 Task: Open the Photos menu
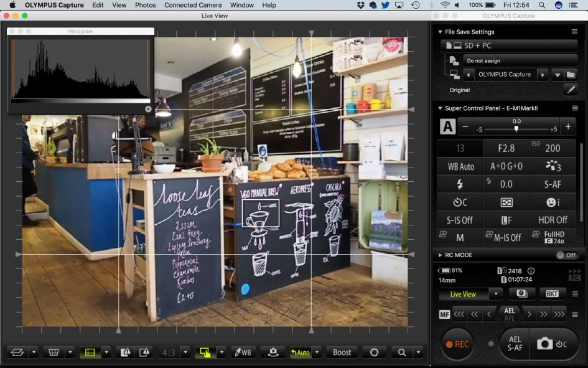(145, 5)
